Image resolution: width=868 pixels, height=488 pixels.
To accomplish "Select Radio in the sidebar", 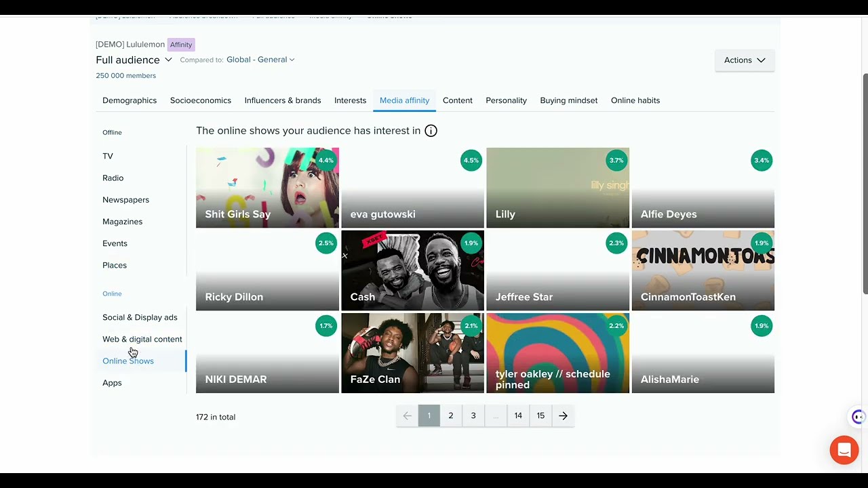I will coord(113,178).
